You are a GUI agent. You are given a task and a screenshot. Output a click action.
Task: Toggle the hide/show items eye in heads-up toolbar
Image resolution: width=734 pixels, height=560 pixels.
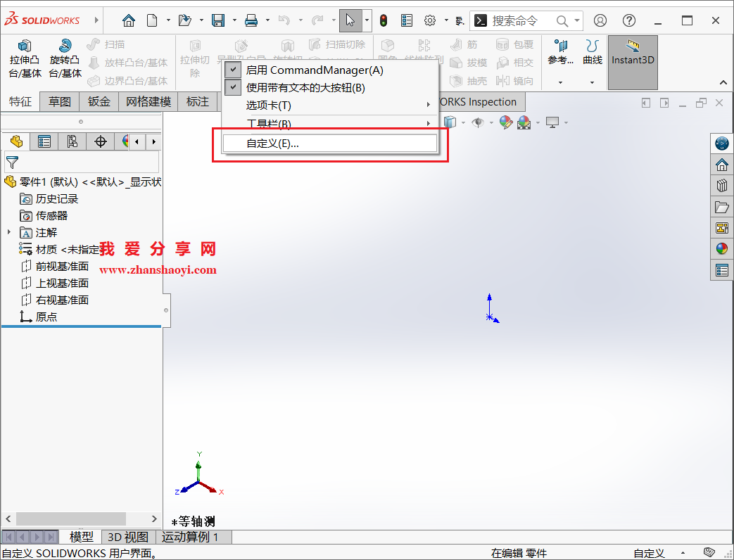[479, 122]
